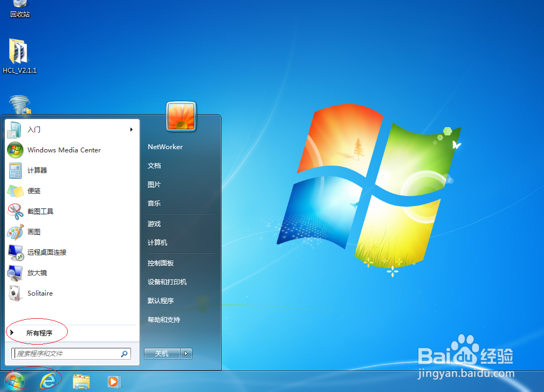Click the HCL_V2.1.1 file name label
Viewport: 544px width, 392px height.
[x=19, y=71]
